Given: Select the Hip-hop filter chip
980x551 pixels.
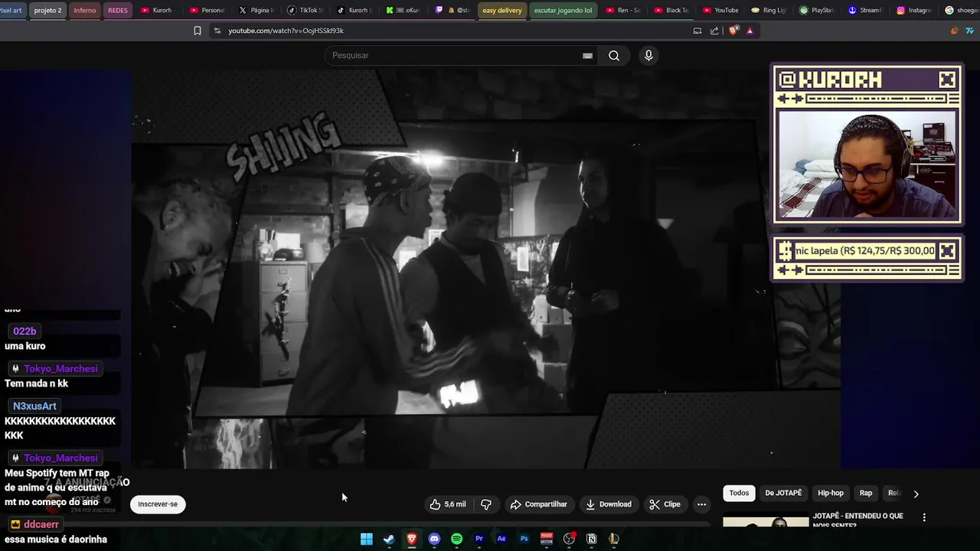Looking at the screenshot, I should (x=831, y=493).
